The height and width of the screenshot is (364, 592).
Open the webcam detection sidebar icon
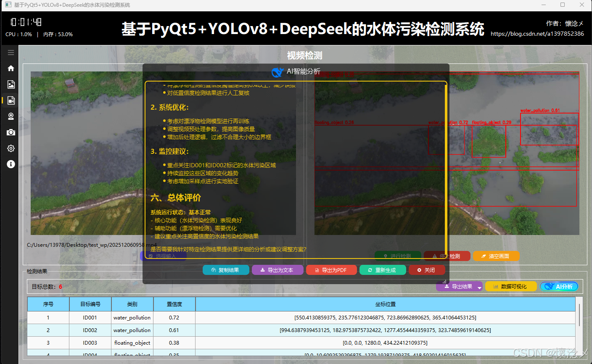pos(11,116)
